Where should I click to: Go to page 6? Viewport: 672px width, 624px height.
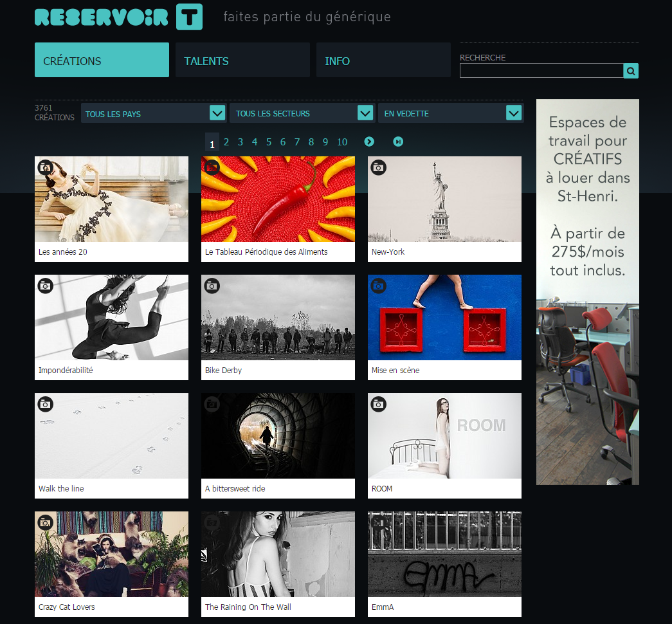[283, 142]
